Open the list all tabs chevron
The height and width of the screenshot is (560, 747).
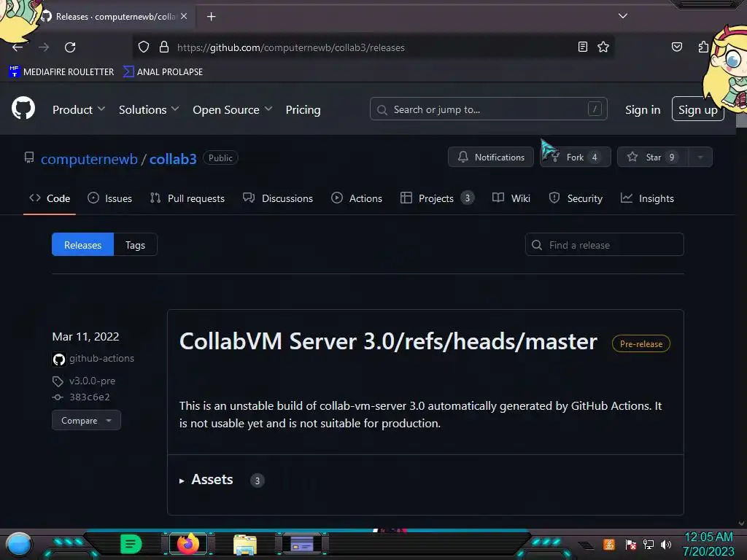tap(623, 16)
